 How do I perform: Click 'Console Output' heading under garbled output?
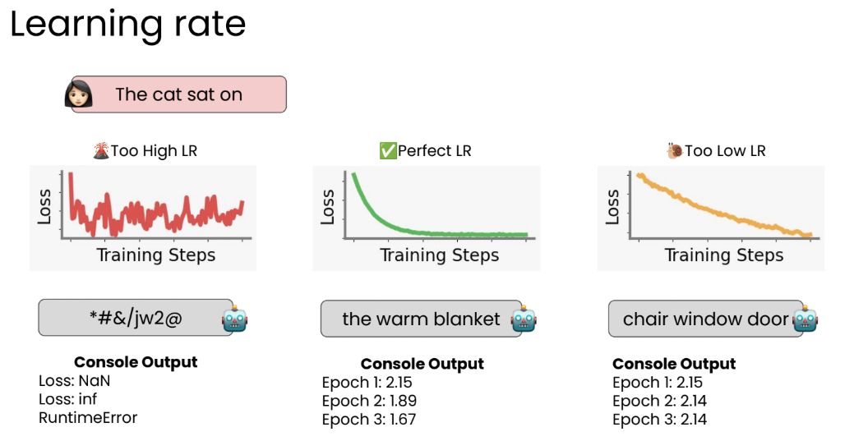pyautogui.click(x=136, y=362)
